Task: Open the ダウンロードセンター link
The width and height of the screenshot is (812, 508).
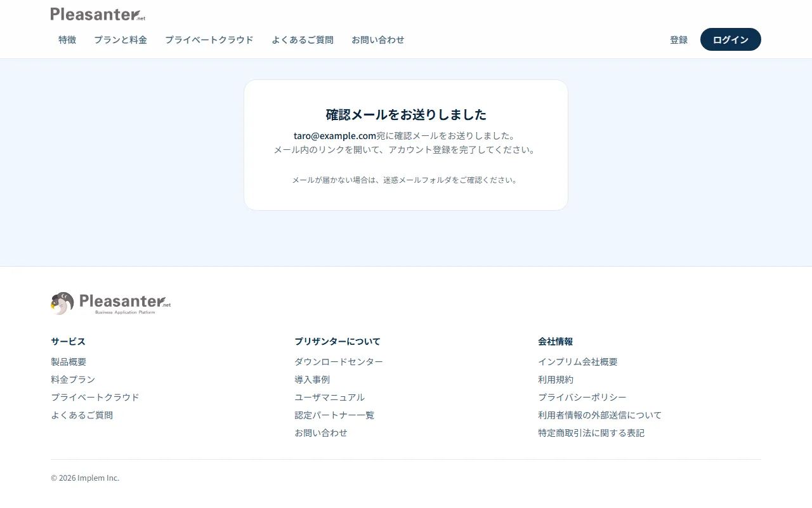Action: tap(339, 362)
